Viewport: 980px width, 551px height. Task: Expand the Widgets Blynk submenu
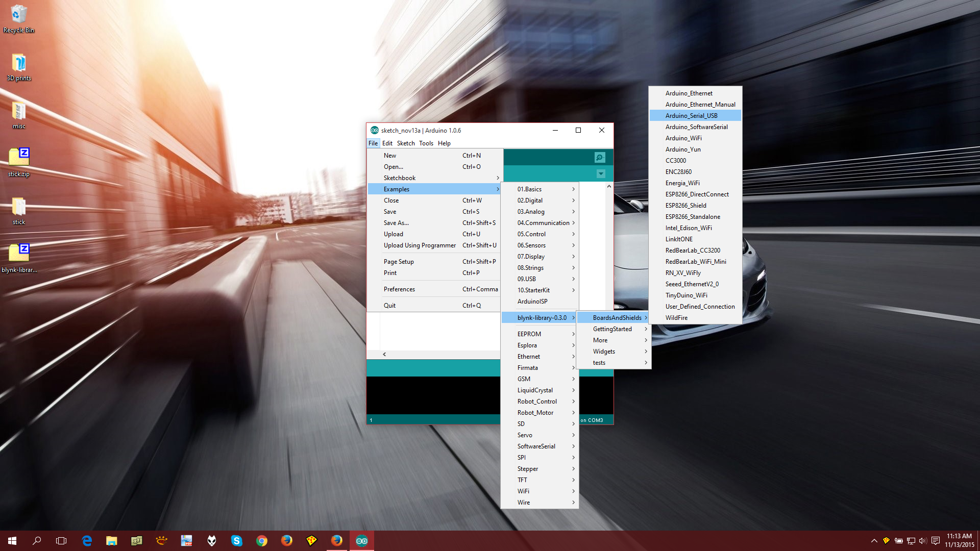click(x=614, y=352)
